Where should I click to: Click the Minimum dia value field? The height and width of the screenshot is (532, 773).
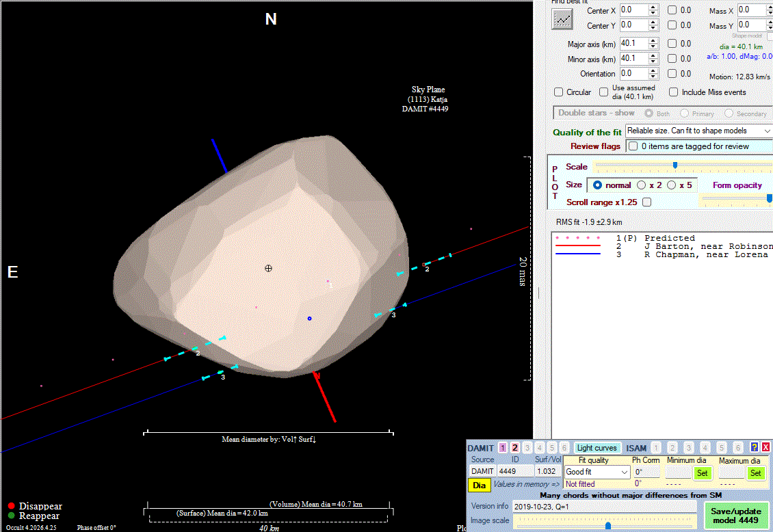point(679,473)
